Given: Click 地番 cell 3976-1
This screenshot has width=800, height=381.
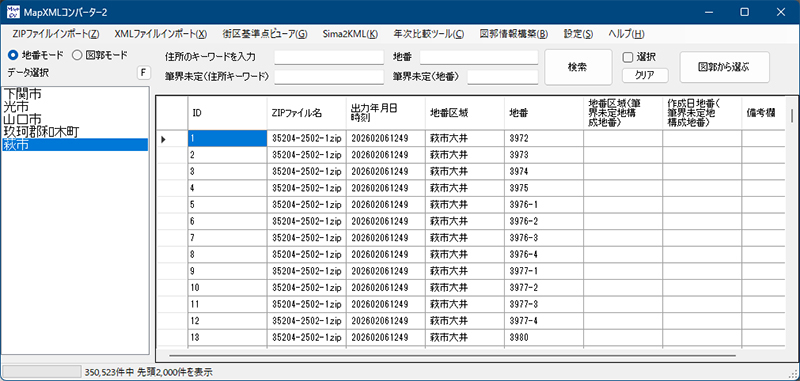Looking at the screenshot, I should [544, 205].
